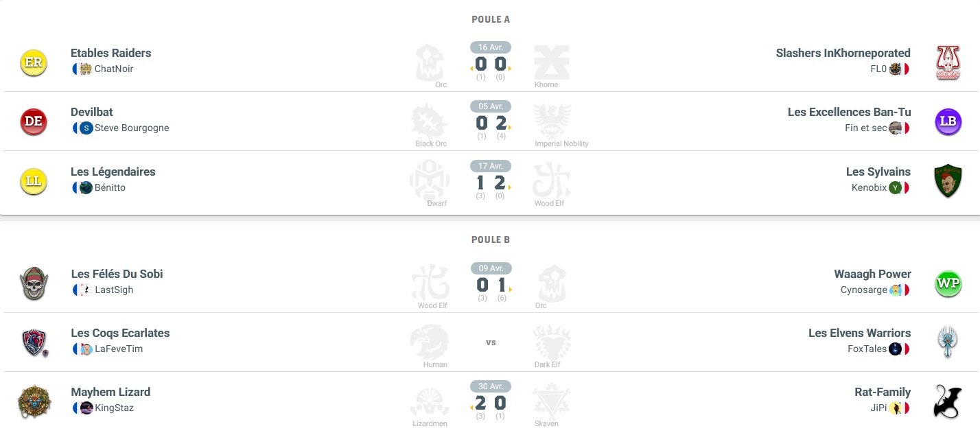Image resolution: width=980 pixels, height=433 pixels.
Task: Open coach Kenobix's profile
Action: pyautogui.click(x=869, y=187)
